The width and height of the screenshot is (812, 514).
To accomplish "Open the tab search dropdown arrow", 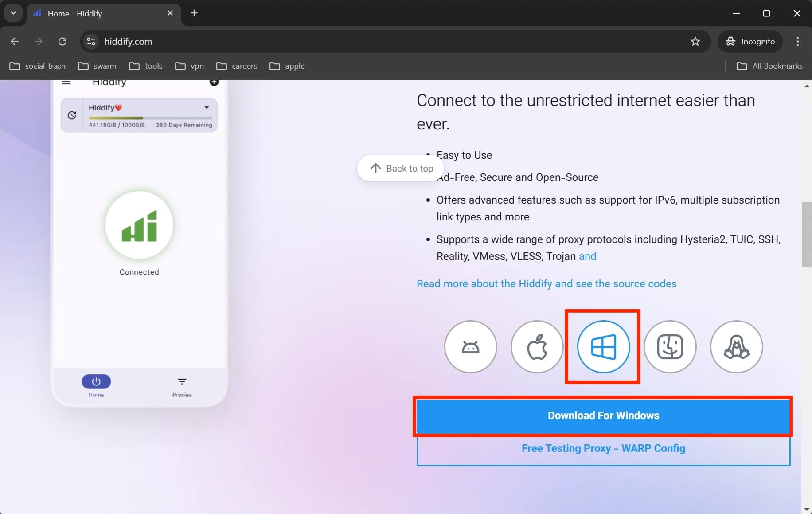I will coord(13,13).
